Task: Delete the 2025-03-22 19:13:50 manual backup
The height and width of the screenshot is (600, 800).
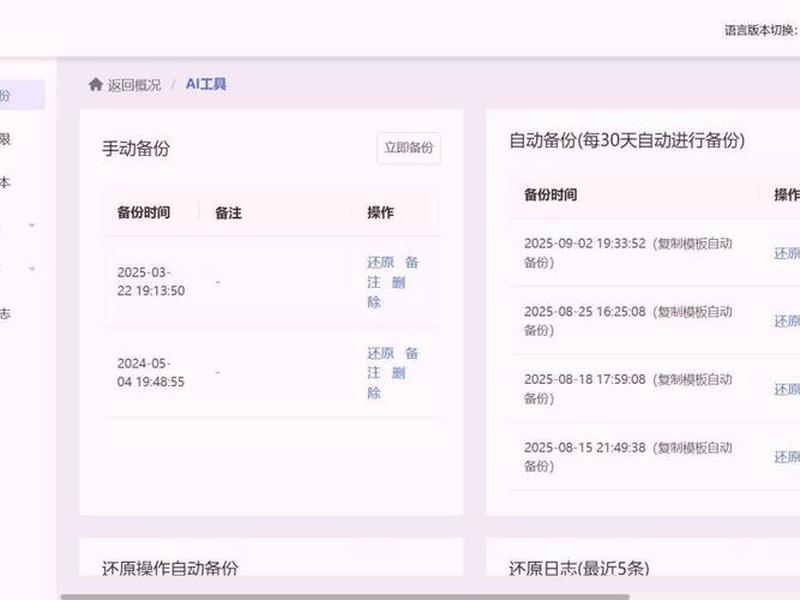Action: [x=386, y=292]
